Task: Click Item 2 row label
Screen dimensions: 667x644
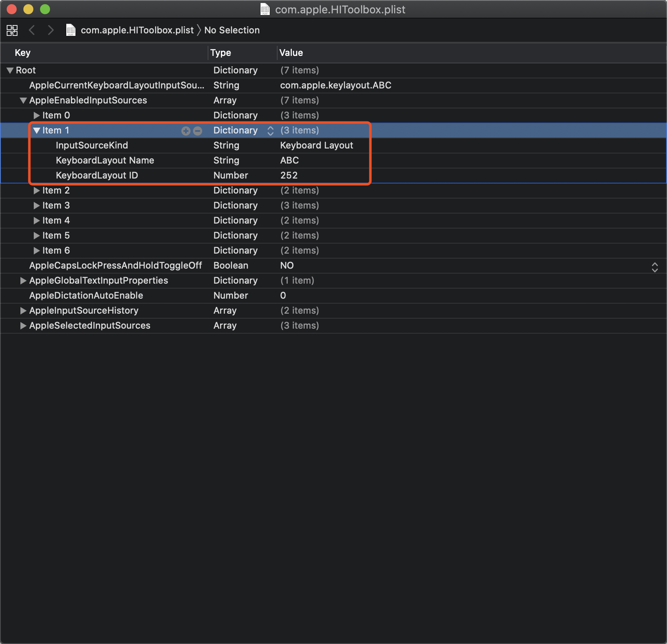Action: (56, 190)
